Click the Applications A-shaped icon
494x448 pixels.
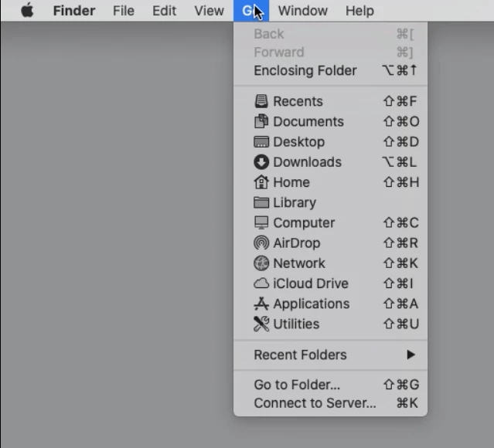pos(261,304)
